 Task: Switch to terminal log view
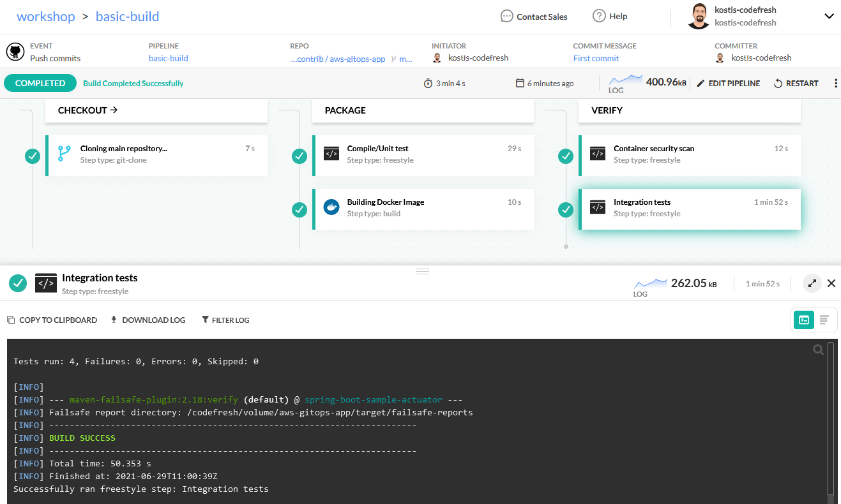coord(804,320)
